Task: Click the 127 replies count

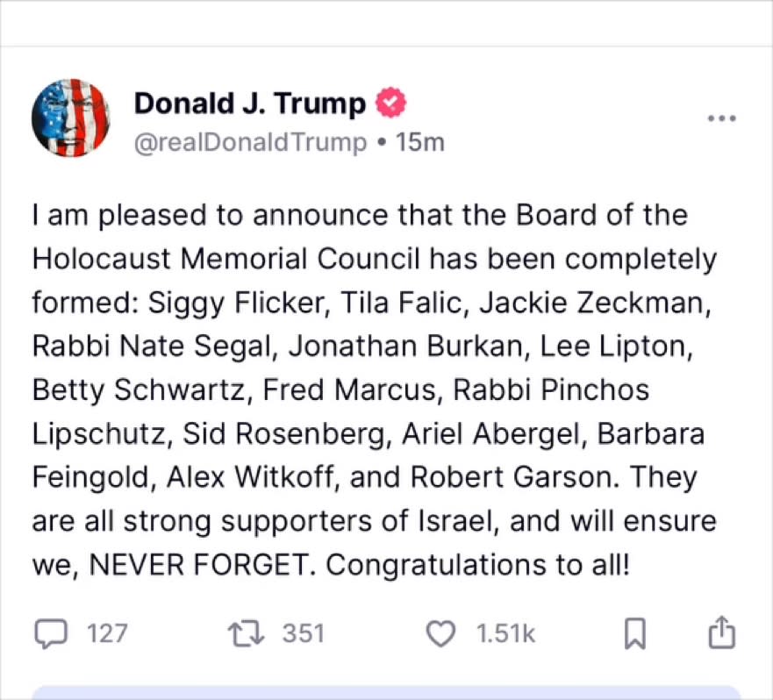Action: [107, 632]
